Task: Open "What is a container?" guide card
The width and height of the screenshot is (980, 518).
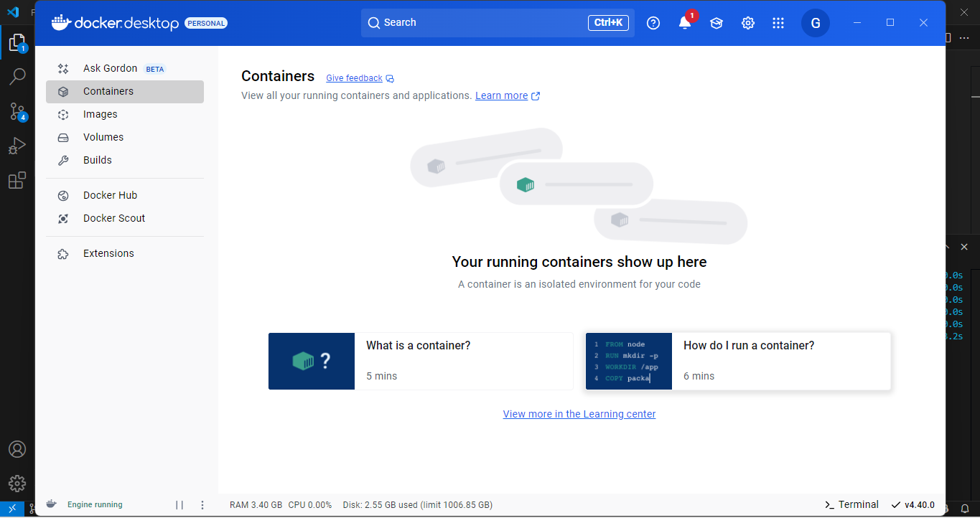Action: [421, 361]
